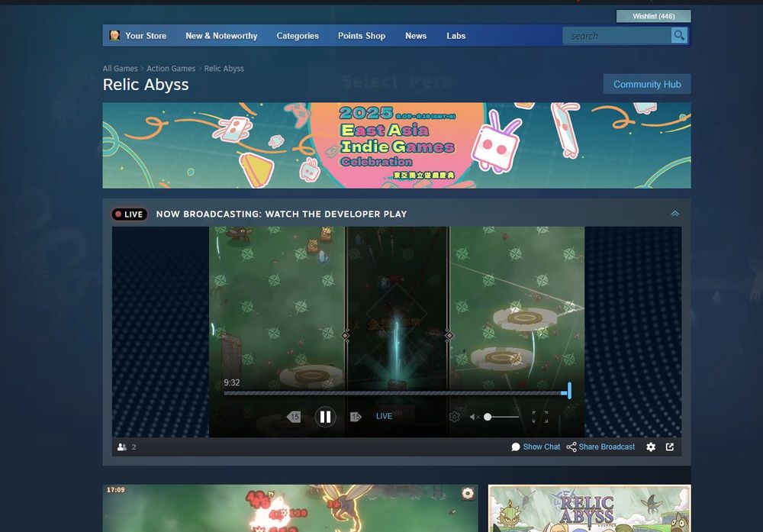Open broadcast settings gear below the video
The height and width of the screenshot is (532, 763).
pyautogui.click(x=651, y=447)
